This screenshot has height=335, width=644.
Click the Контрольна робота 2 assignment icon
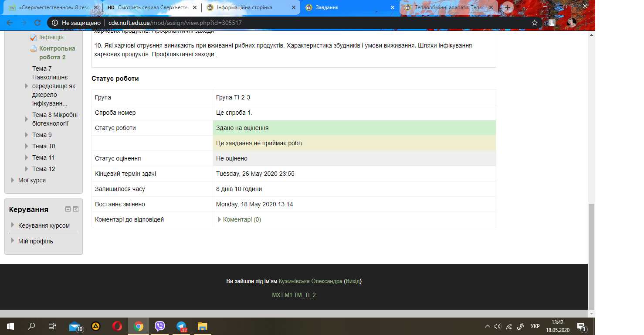[x=34, y=49]
